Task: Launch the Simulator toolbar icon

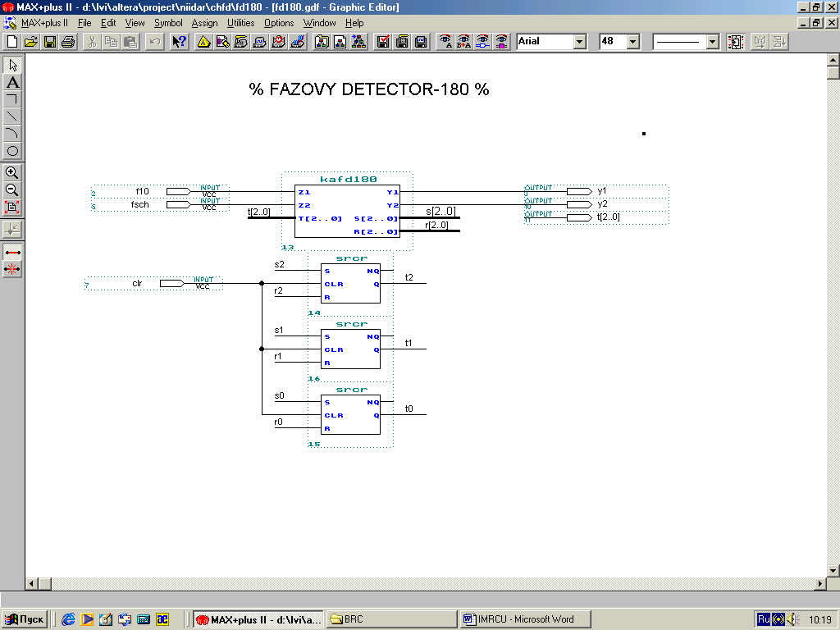Action: tap(260, 42)
